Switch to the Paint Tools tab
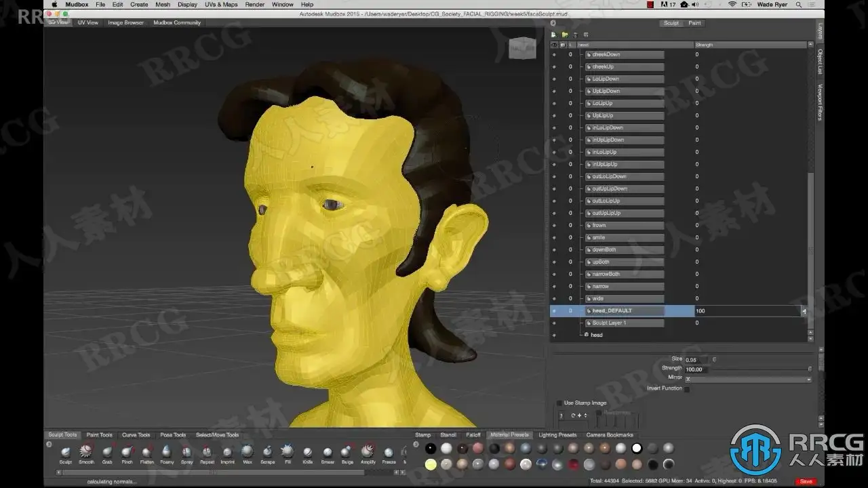The image size is (868, 488). pos(100,435)
